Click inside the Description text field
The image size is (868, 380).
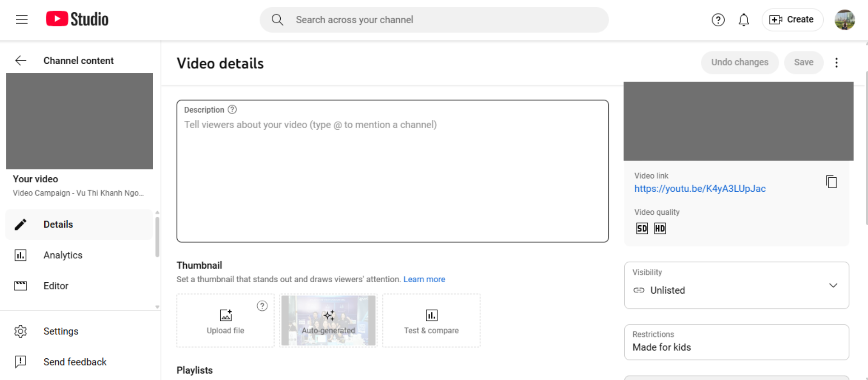[392, 181]
